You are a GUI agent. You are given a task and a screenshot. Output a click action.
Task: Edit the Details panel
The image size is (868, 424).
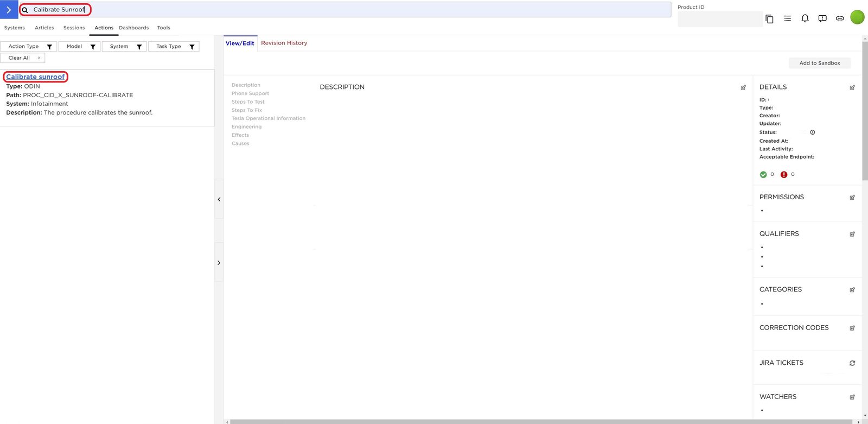[852, 87]
